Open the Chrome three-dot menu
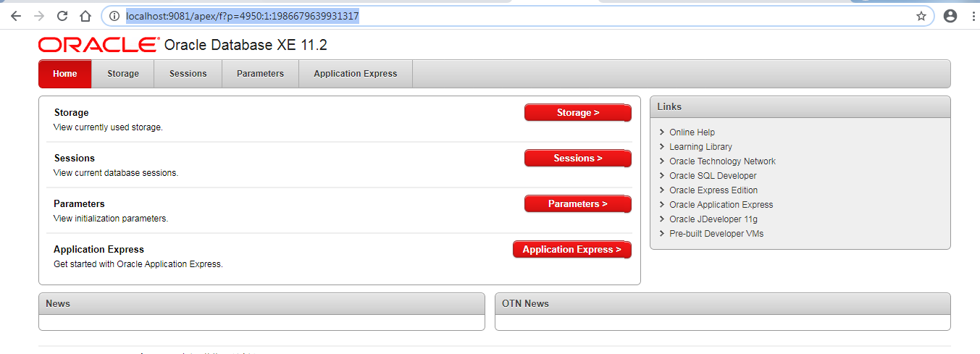 [x=973, y=16]
